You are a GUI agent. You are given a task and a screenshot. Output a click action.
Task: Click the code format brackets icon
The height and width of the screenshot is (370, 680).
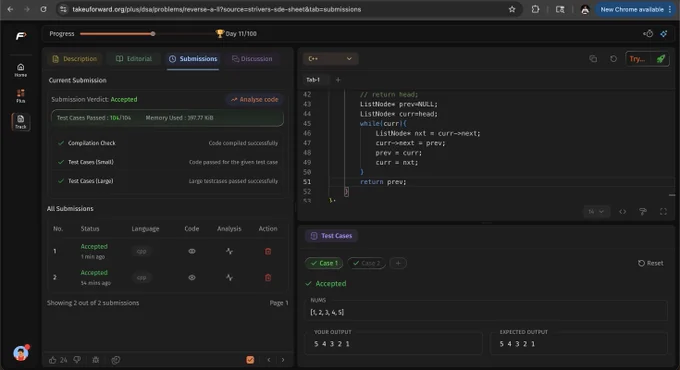622,212
